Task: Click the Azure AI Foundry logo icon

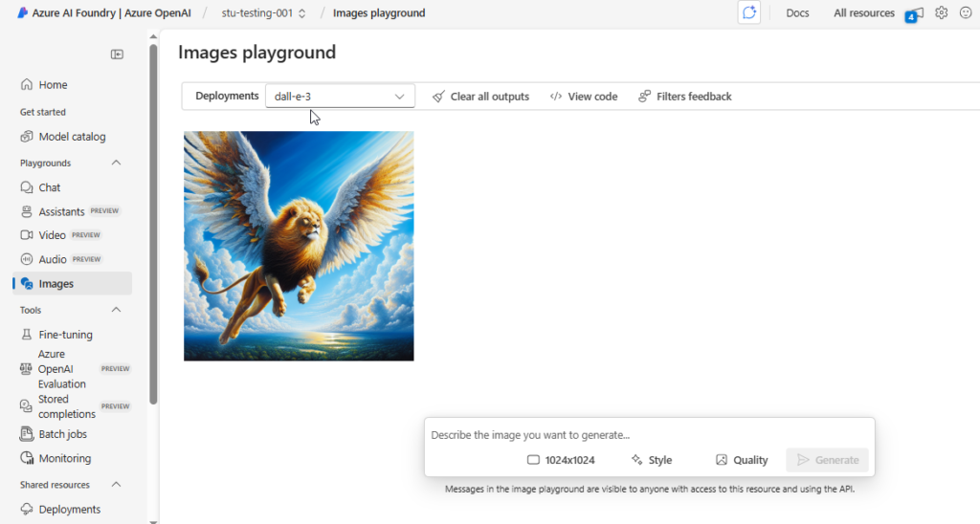Action: click(x=23, y=12)
